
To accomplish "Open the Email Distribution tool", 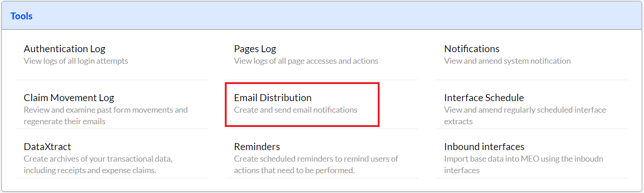I will [273, 97].
